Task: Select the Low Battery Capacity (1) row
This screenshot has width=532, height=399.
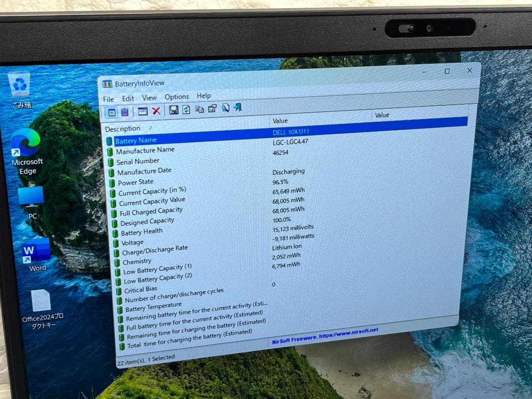Action: [x=157, y=269]
